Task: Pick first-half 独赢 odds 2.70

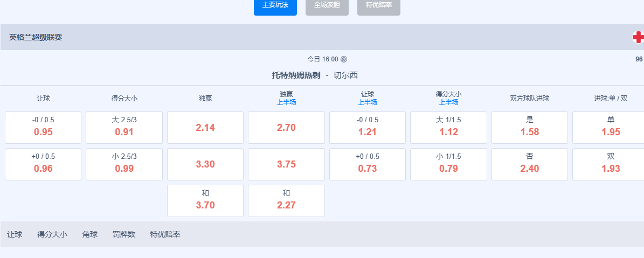Action: pyautogui.click(x=286, y=128)
